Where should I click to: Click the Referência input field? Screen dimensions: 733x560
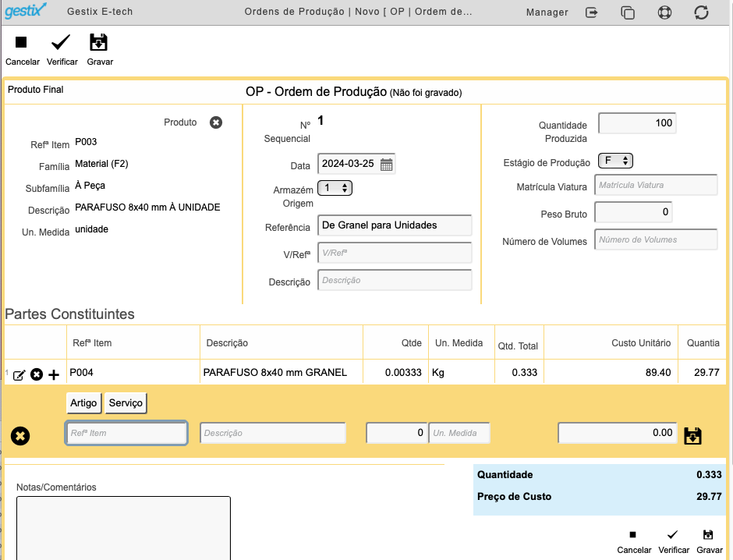(x=395, y=225)
